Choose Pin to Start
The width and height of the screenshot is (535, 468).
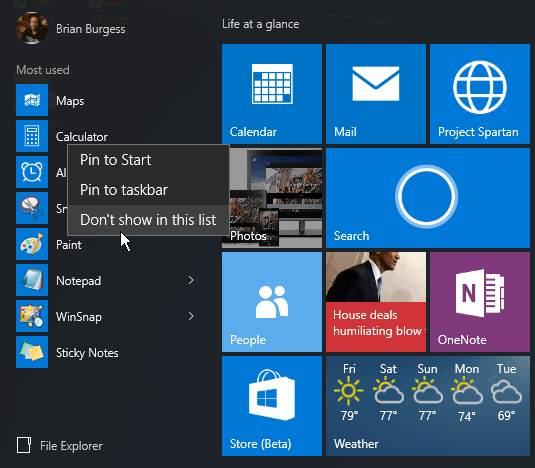click(148, 160)
